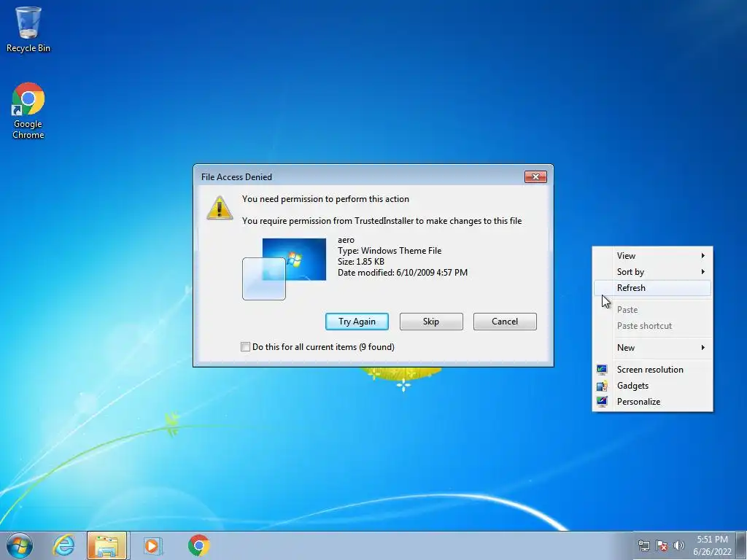This screenshot has height=560, width=747.
Task: Expand the New submenu arrow
Action: 703,348
